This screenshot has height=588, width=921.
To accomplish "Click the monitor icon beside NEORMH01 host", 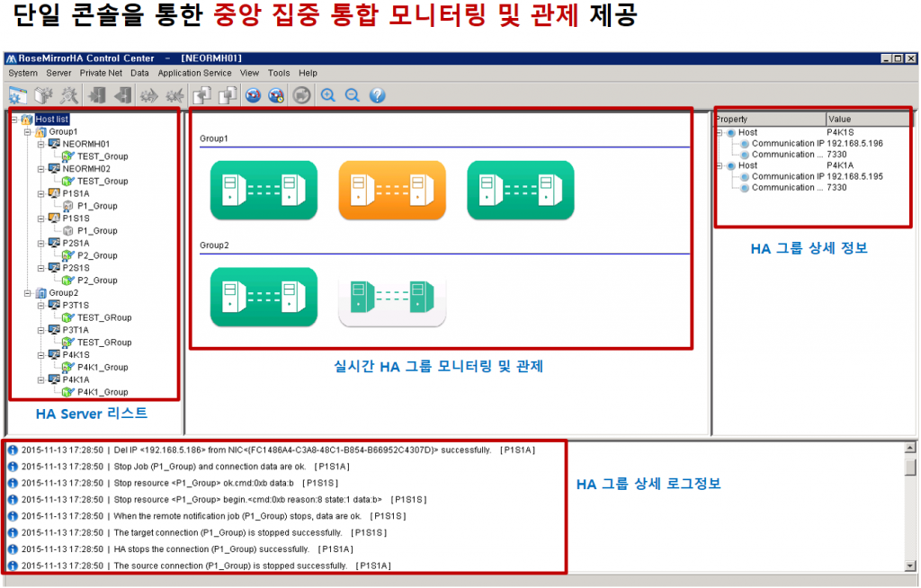I will pyautogui.click(x=54, y=144).
